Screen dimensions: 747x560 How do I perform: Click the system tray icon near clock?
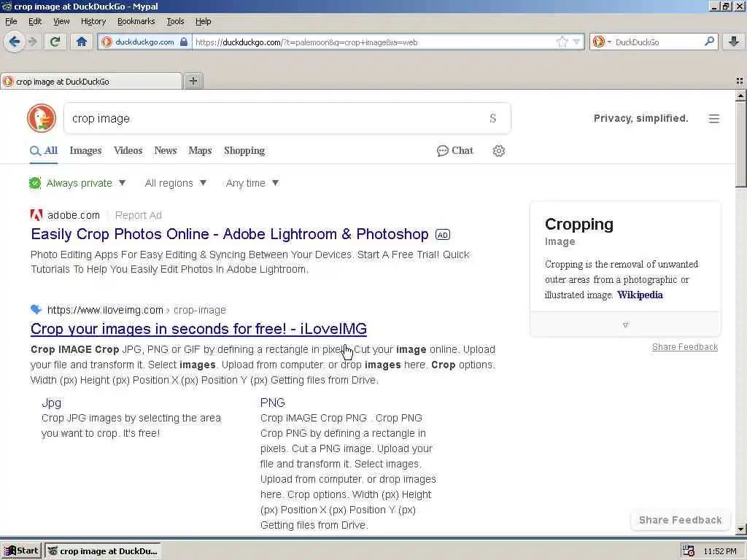(x=689, y=551)
